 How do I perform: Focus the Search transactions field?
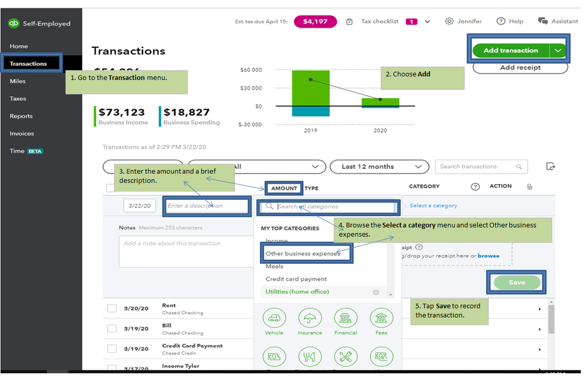point(481,167)
